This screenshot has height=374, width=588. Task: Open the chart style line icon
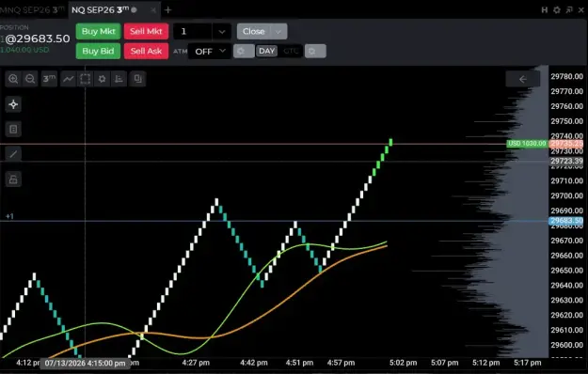pos(69,79)
